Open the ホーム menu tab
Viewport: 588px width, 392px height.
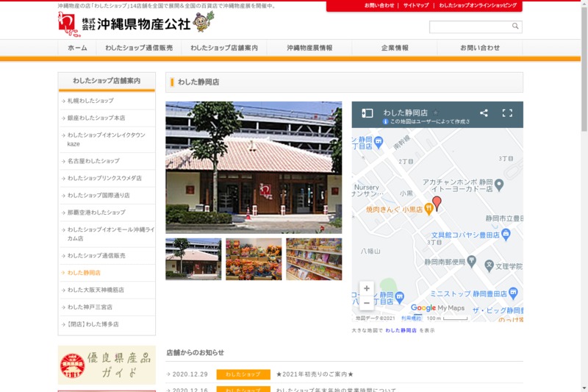point(77,48)
